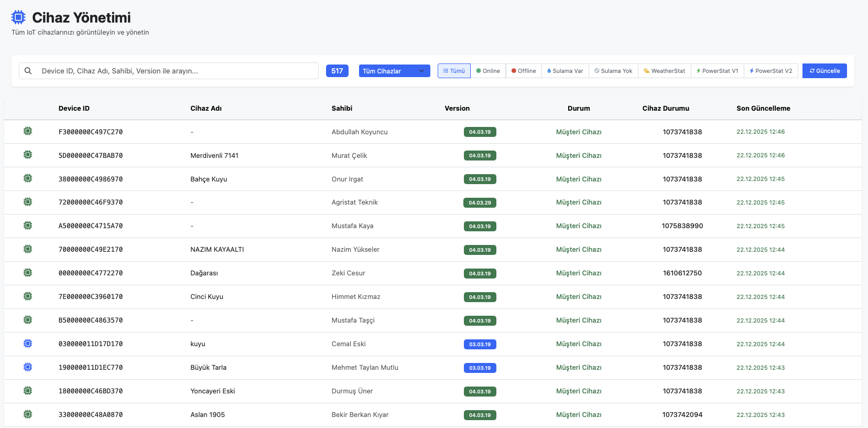Image resolution: width=868 pixels, height=428 pixels.
Task: Click the blue chip icon for 190000011D1EC770
Action: point(28,367)
